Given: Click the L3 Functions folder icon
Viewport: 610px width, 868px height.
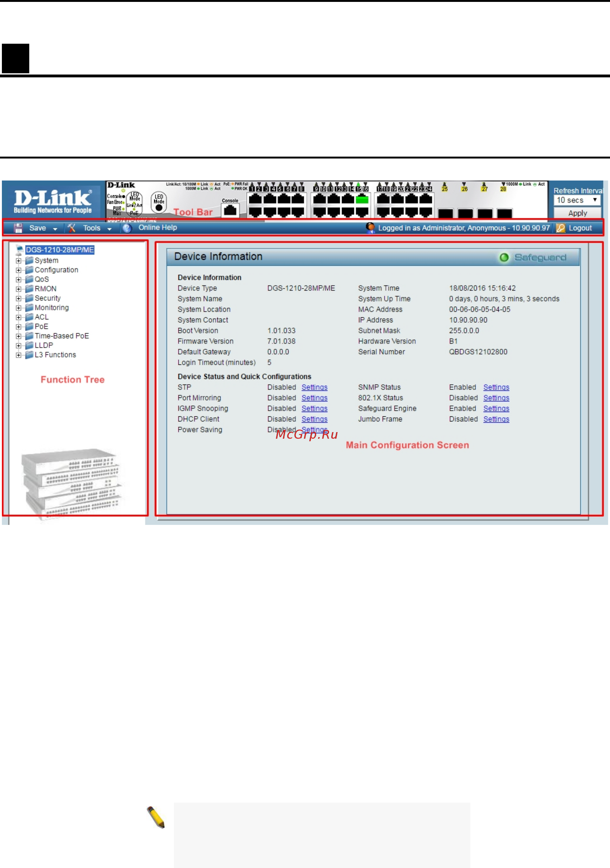Looking at the screenshot, I should 29,355.
